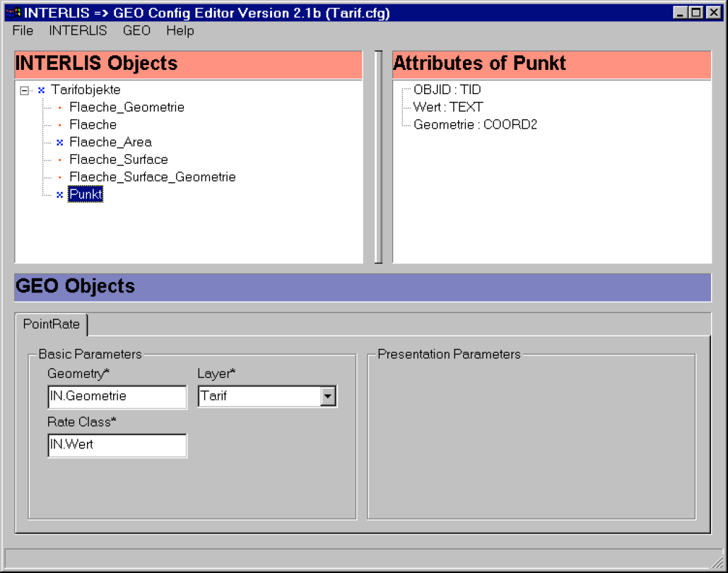This screenshot has width=728, height=573.
Task: Select the Geometrie : COORD2 attribute
Action: [x=475, y=124]
